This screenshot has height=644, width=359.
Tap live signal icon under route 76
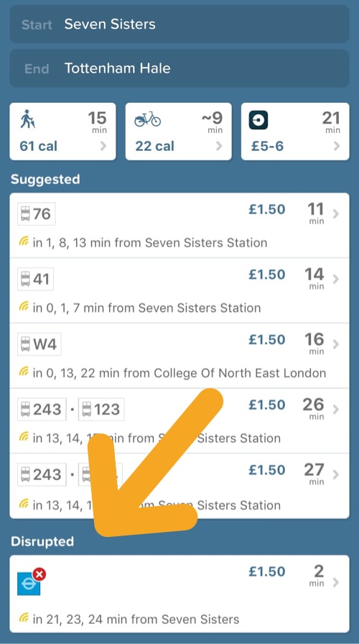(x=24, y=242)
